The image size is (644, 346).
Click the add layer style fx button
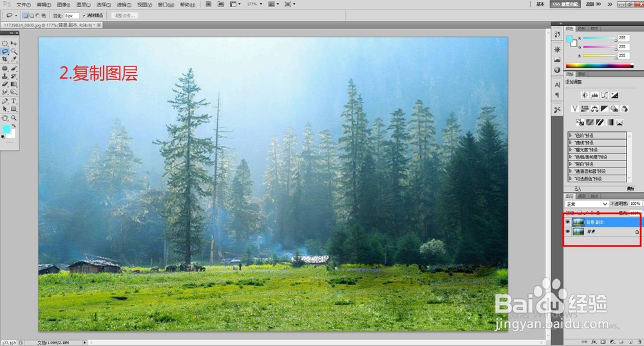tap(594, 341)
